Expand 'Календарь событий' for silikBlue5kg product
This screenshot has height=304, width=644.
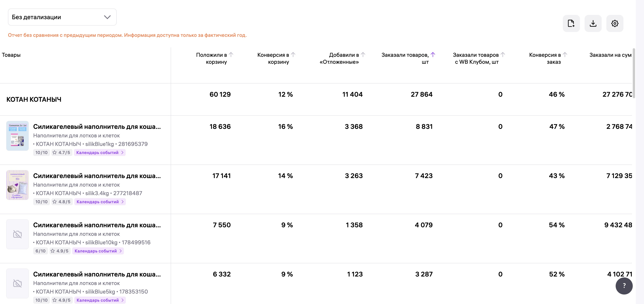click(100, 300)
